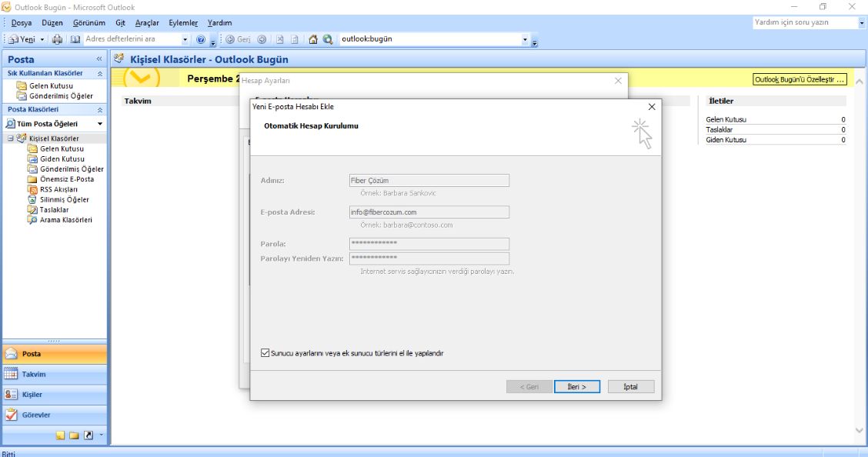Expand the outlook:bugün address dropdown

pyautogui.click(x=525, y=39)
